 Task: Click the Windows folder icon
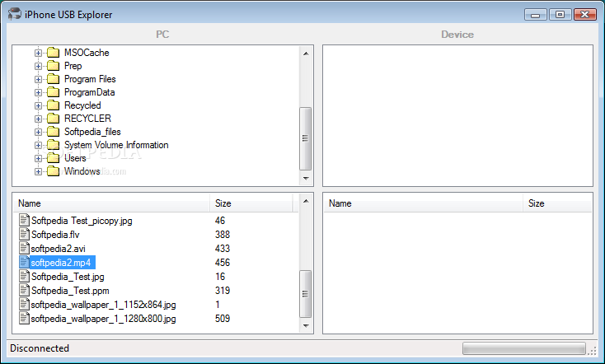[54, 171]
